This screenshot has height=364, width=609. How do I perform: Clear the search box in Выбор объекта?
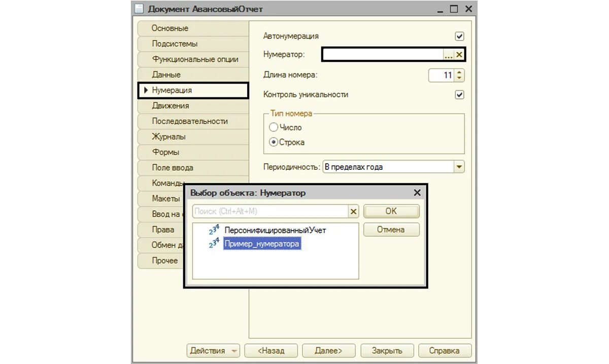(x=353, y=211)
